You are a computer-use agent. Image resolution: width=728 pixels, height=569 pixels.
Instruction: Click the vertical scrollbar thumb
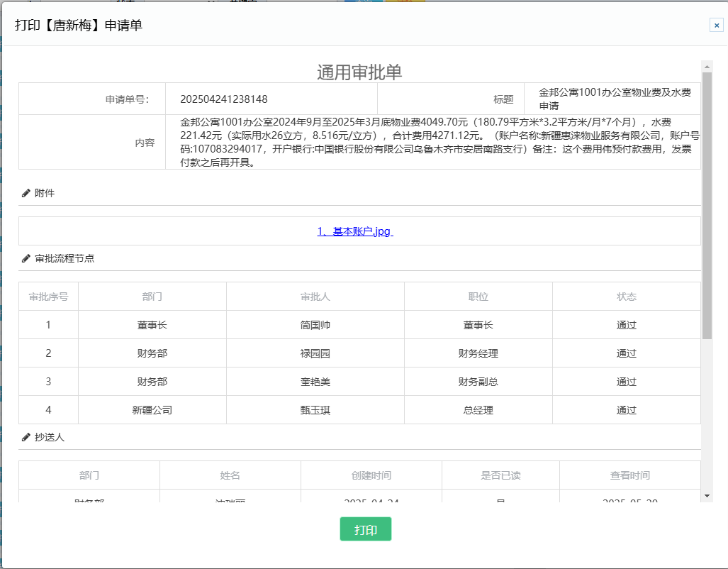coord(707,204)
